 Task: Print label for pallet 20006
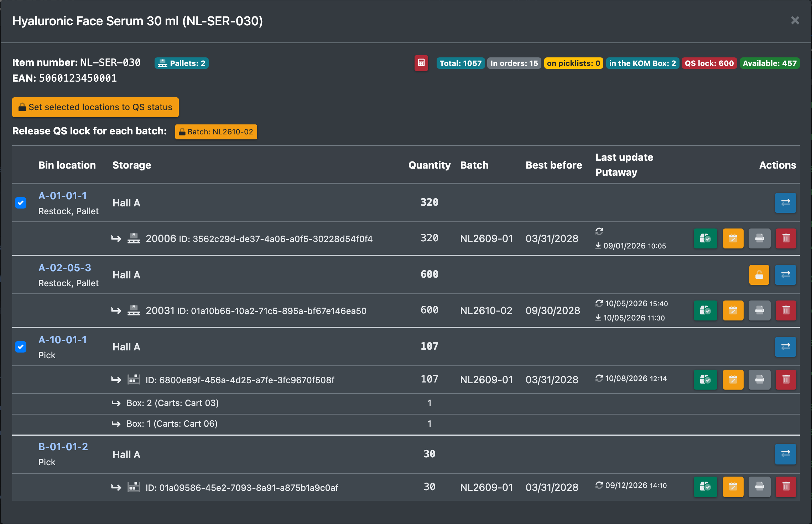click(x=759, y=238)
